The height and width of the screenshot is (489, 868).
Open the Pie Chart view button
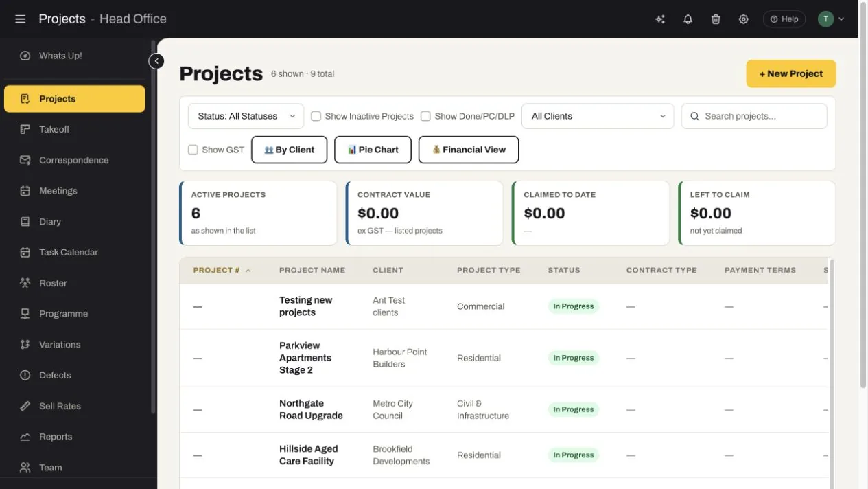373,150
